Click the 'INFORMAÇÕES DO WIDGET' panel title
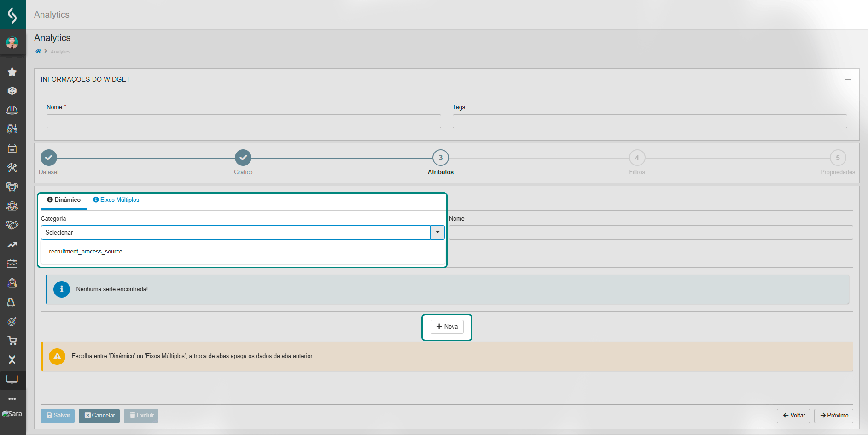Viewport: 868px width, 435px height. (86, 79)
